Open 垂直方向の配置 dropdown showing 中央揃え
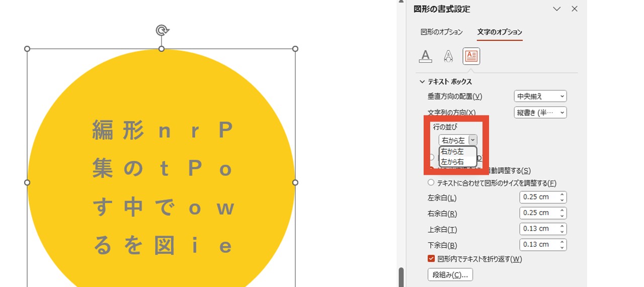 point(540,97)
